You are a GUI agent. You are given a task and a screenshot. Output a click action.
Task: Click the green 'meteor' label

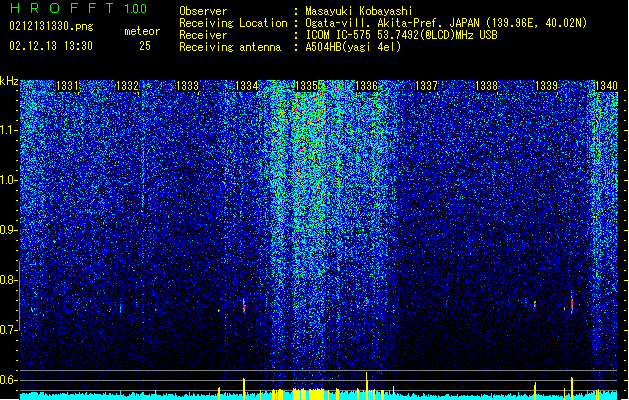(x=142, y=31)
